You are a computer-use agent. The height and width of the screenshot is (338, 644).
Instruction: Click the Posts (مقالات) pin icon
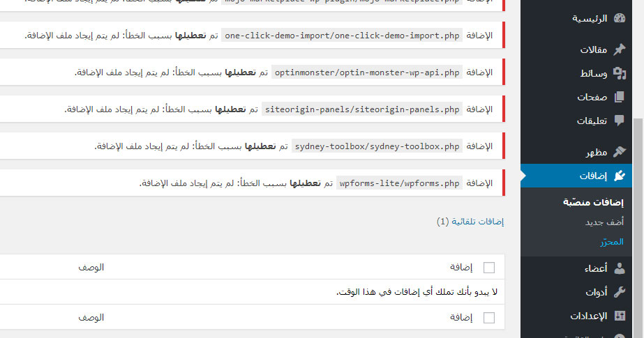click(620, 49)
